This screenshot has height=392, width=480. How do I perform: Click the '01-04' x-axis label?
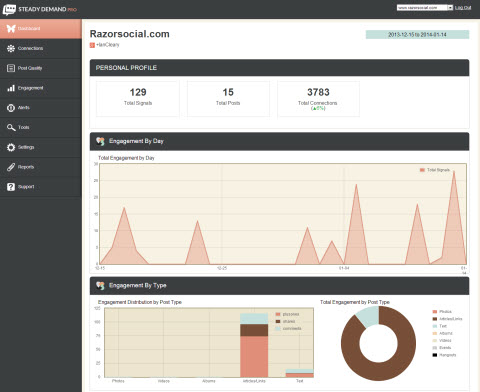(x=344, y=268)
